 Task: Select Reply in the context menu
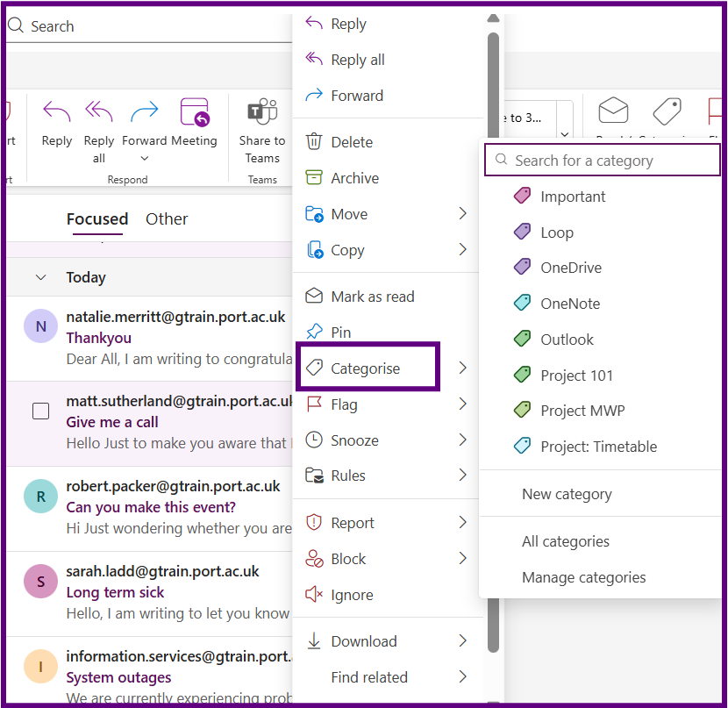pyautogui.click(x=388, y=24)
